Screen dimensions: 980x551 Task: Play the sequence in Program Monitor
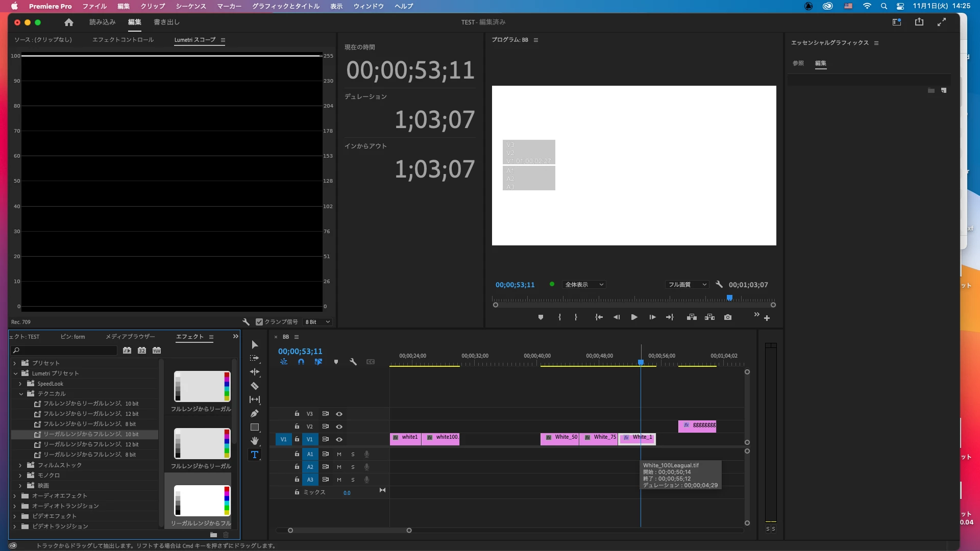(634, 317)
